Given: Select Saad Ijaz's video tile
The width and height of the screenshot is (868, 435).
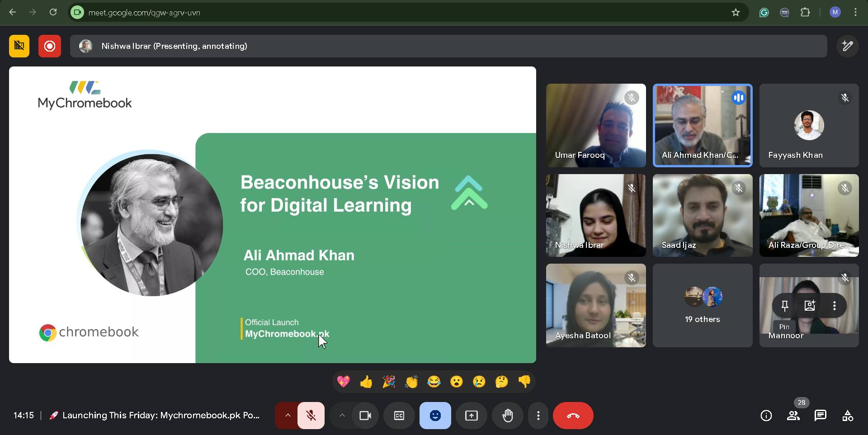Looking at the screenshot, I should (x=703, y=215).
